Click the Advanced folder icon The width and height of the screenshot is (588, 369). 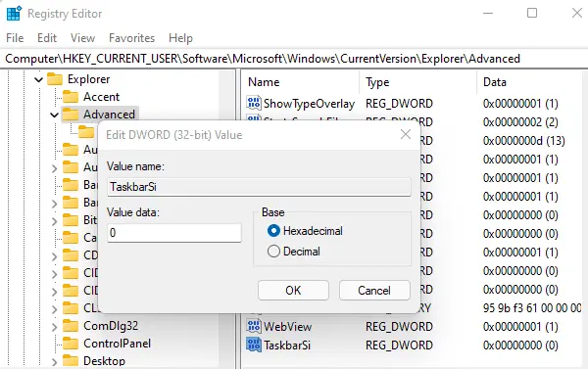point(71,115)
